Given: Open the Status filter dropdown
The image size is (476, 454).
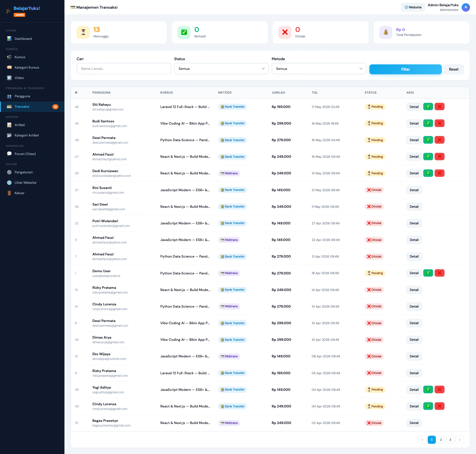Looking at the screenshot, I should coord(221,69).
